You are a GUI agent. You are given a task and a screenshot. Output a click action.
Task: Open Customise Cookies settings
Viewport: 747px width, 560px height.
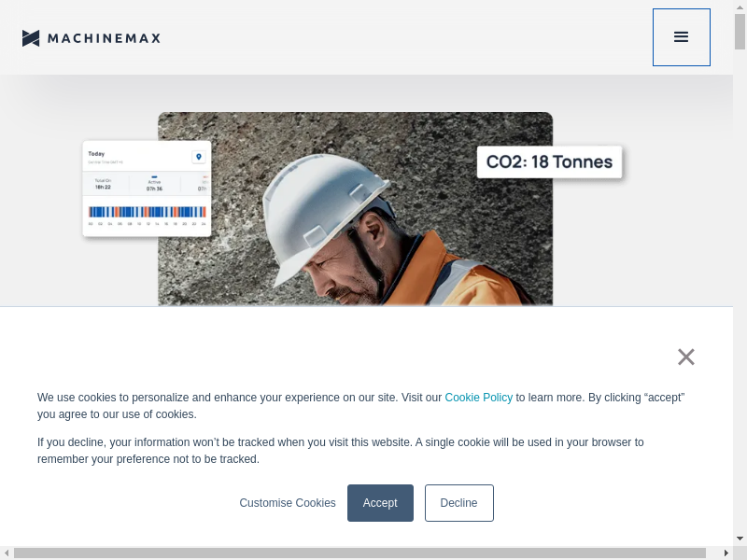click(288, 503)
